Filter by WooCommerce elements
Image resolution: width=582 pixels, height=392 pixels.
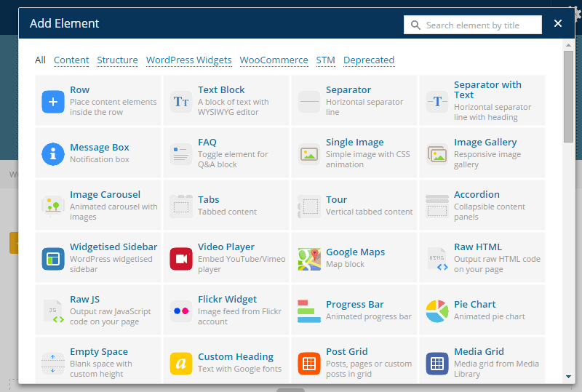274,60
